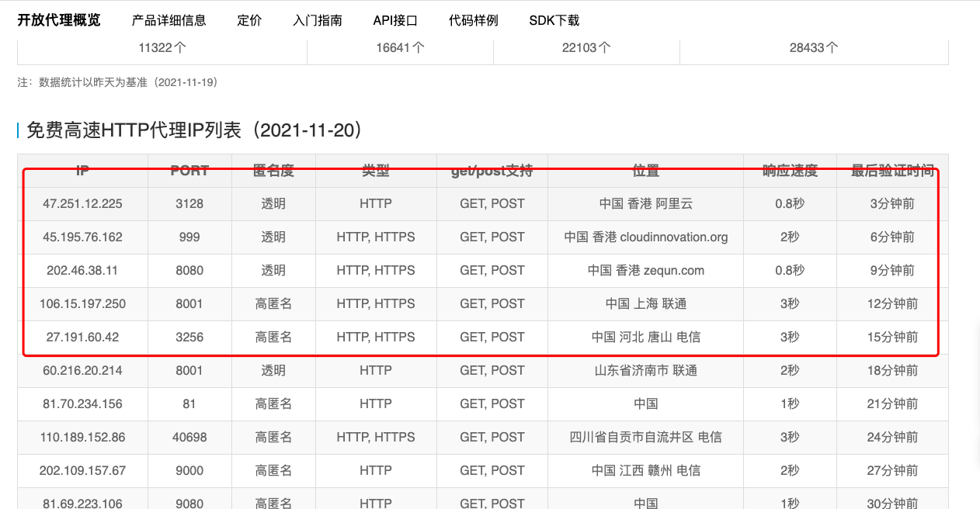Select IP address 45.195.76.162
The height and width of the screenshot is (509, 980).
[83, 237]
